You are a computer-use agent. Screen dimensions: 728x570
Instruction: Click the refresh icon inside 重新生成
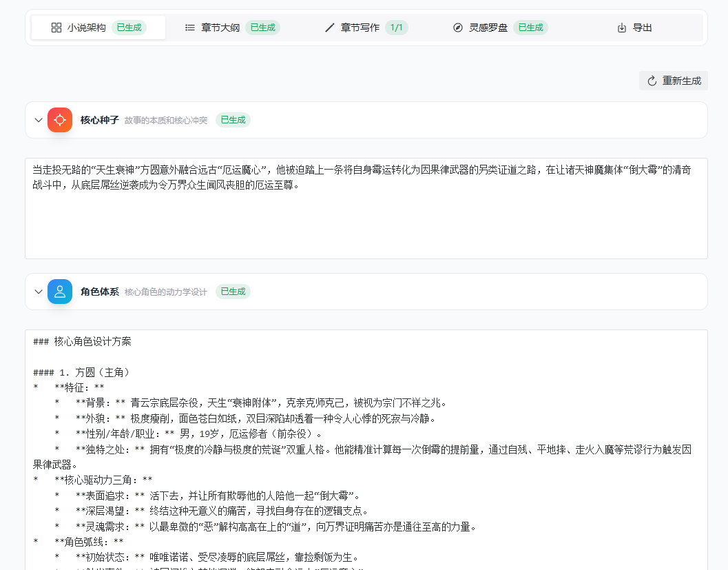pyautogui.click(x=652, y=81)
